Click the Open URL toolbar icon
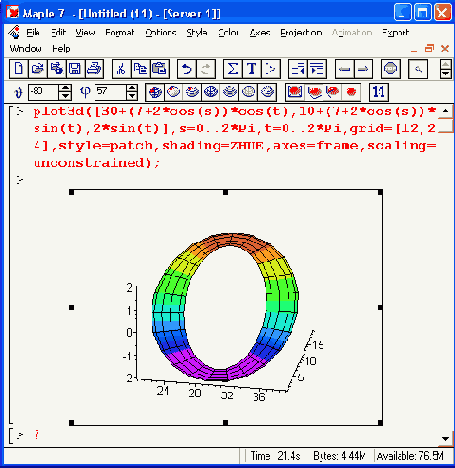The image size is (455, 468). (x=57, y=69)
